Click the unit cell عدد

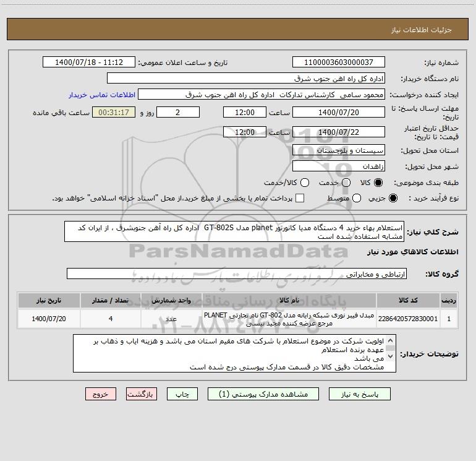[171, 319]
